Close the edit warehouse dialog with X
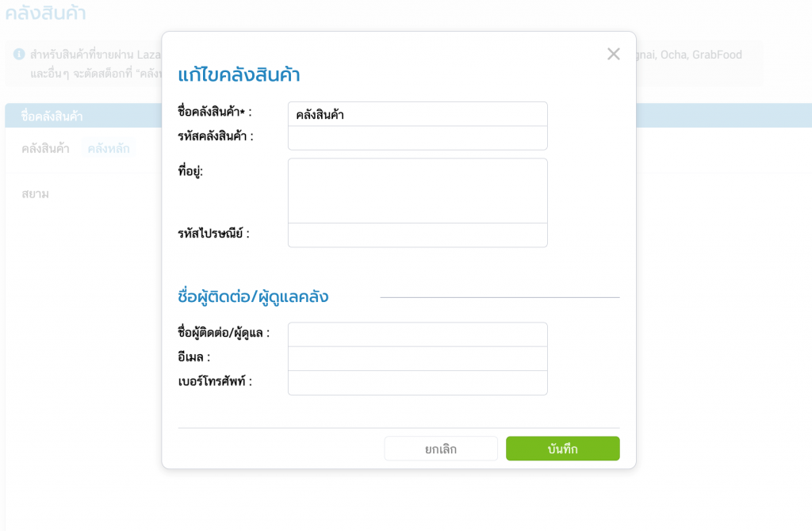Viewport: 812px width, 531px height. click(x=613, y=54)
